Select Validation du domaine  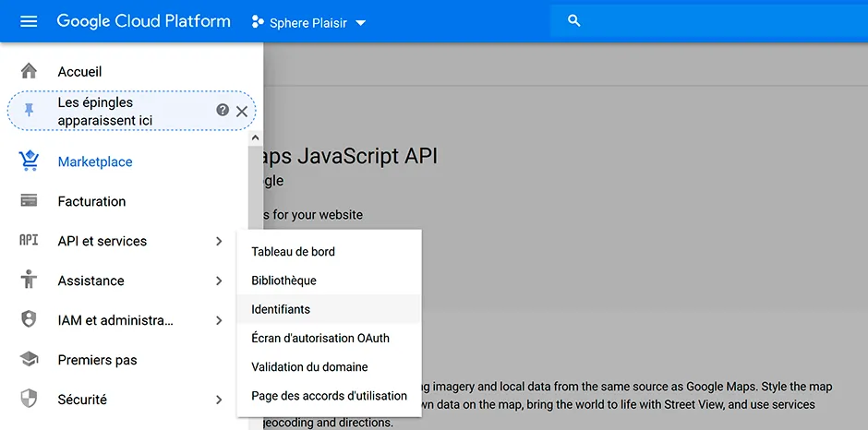[329, 367]
